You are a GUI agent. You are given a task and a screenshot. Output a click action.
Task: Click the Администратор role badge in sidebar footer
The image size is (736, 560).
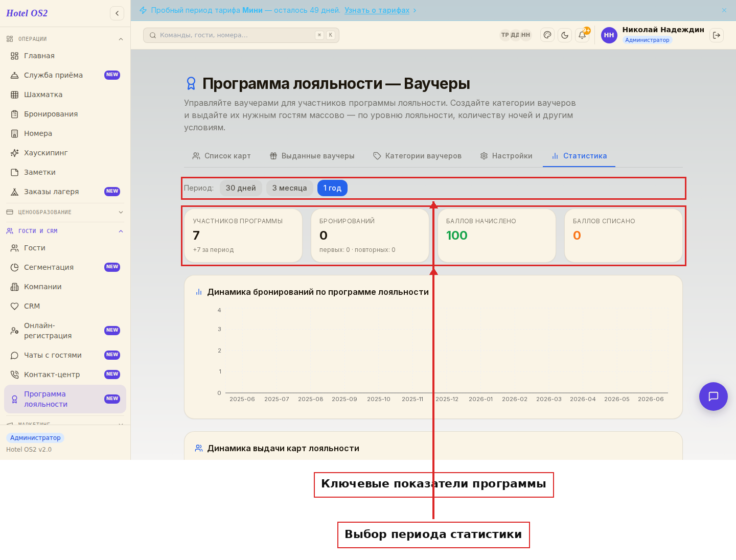[35, 438]
